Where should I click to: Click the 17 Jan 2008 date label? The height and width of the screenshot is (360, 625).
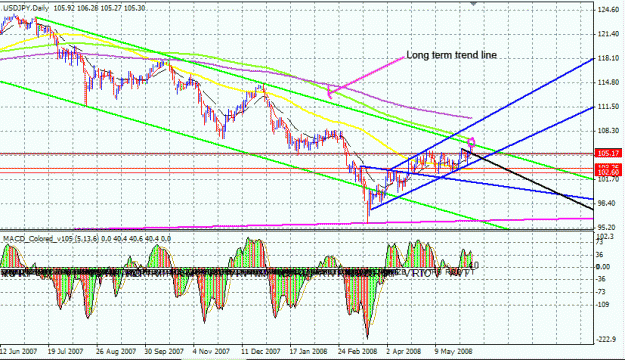click(309, 352)
